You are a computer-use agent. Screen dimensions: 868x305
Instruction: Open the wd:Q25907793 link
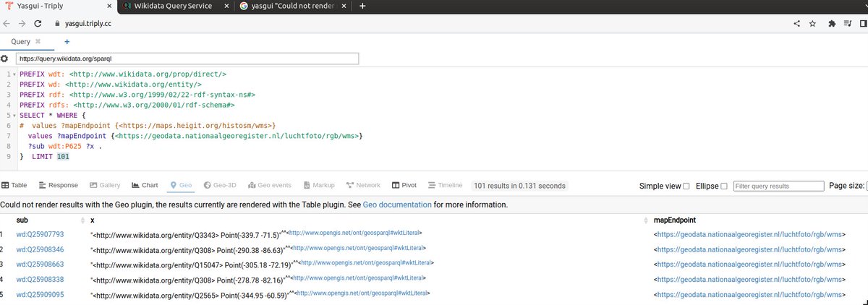41,234
